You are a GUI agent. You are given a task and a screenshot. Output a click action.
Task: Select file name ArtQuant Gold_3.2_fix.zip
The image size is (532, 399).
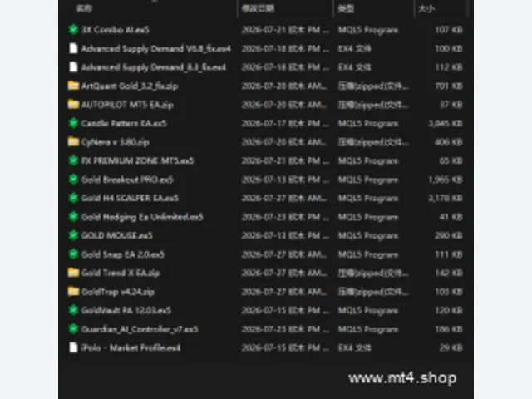(x=130, y=86)
